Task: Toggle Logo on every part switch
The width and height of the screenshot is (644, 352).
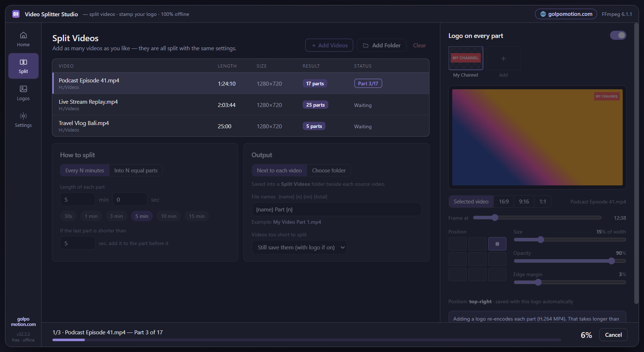Action: click(x=618, y=35)
